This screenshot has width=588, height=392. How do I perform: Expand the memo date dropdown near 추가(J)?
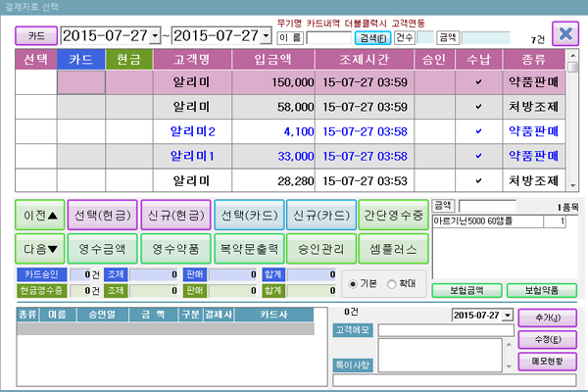[506, 316]
